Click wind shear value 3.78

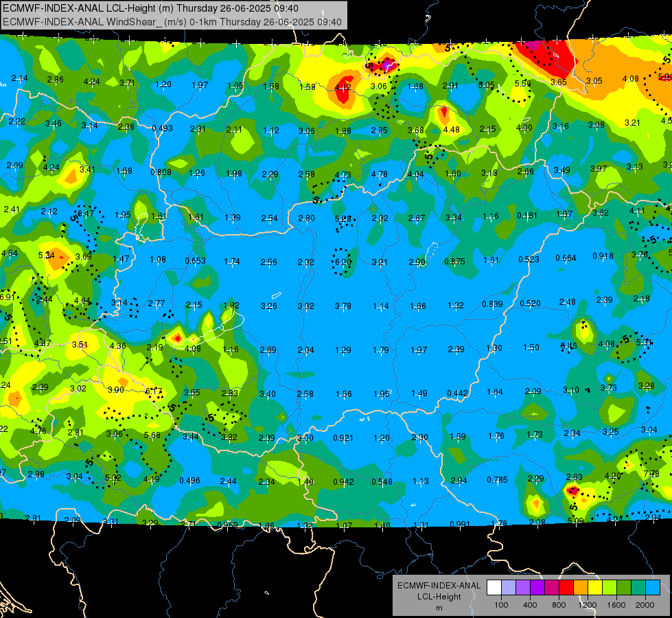click(343, 306)
